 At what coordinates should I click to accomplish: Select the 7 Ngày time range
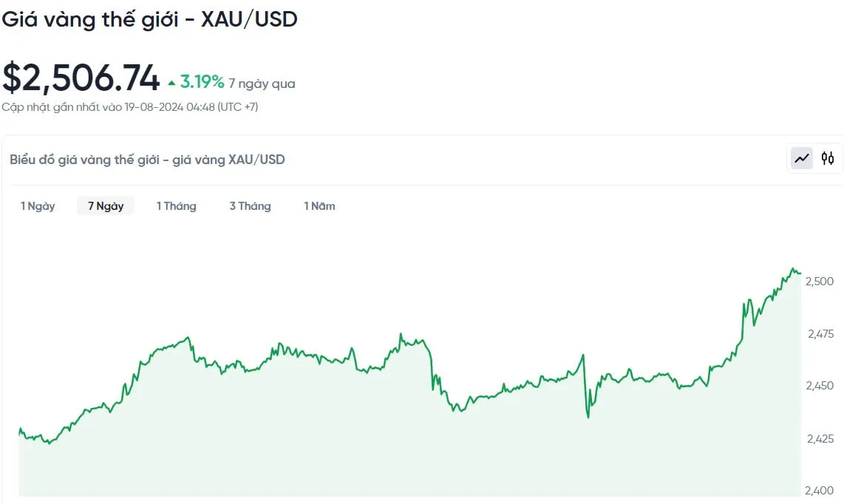point(106,205)
